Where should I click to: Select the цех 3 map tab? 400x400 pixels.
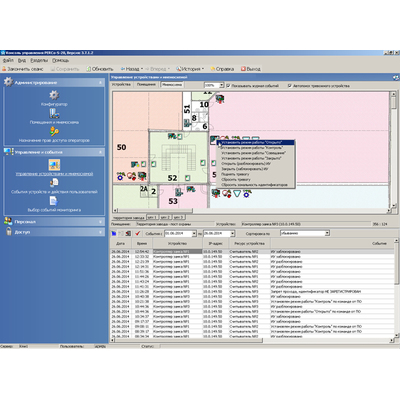(x=179, y=217)
